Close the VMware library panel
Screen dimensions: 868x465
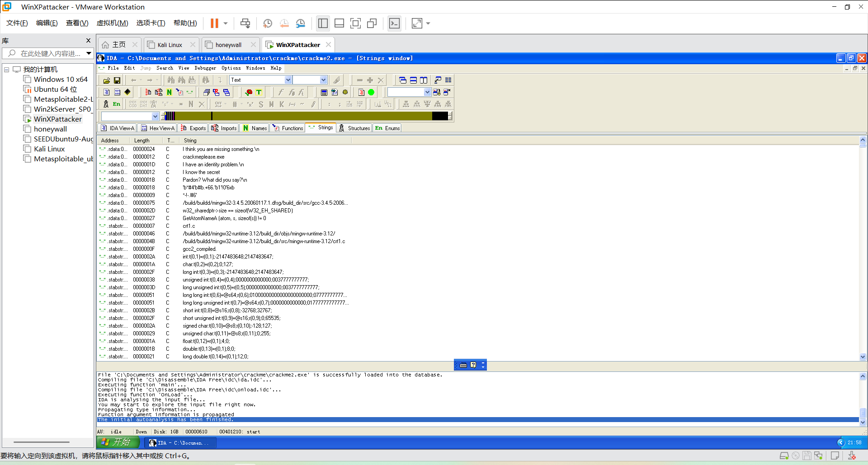pos(88,41)
